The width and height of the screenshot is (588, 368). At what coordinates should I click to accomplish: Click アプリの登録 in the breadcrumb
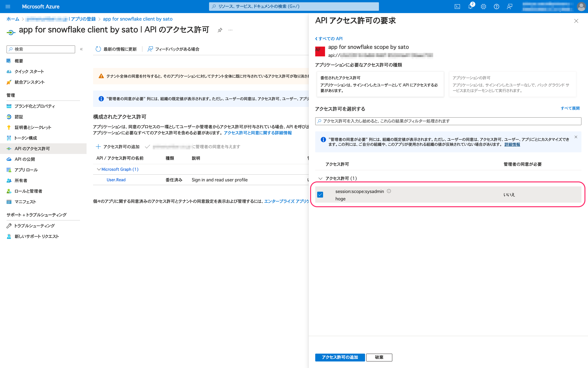click(83, 19)
